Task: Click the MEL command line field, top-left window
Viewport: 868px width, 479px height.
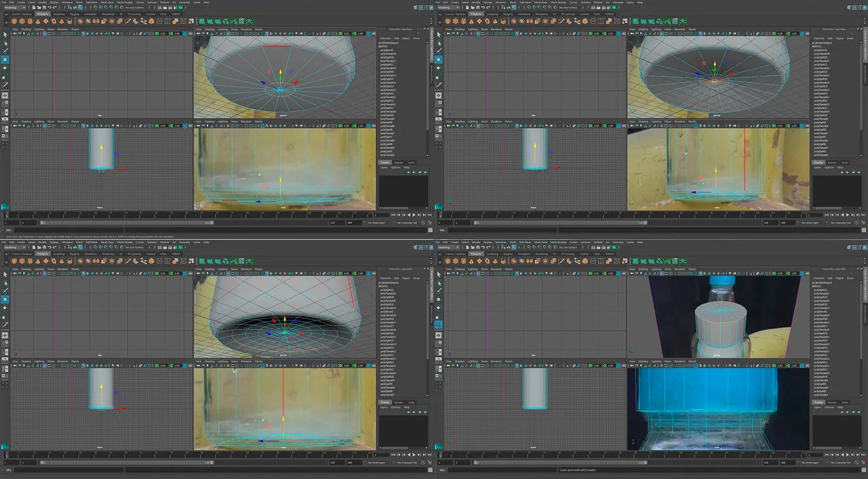Action: click(x=68, y=230)
